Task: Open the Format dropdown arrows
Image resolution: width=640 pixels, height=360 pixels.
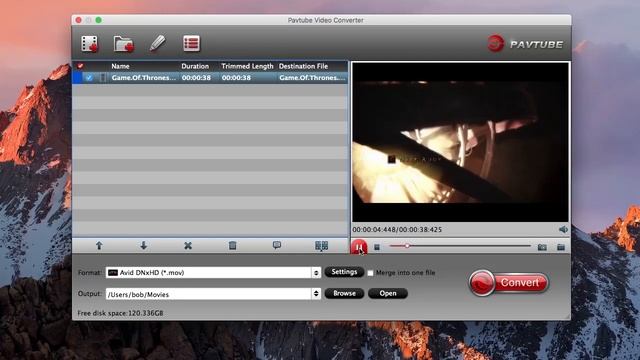Action: (x=316, y=273)
